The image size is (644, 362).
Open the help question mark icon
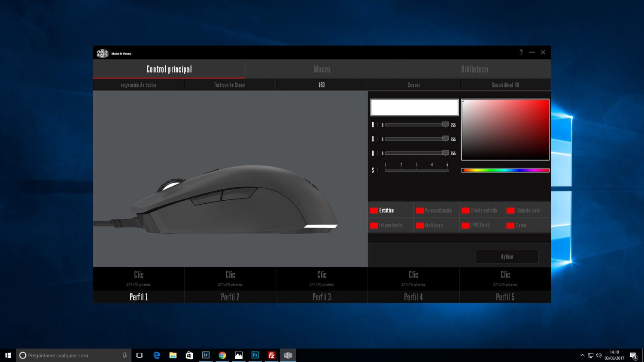coord(521,52)
